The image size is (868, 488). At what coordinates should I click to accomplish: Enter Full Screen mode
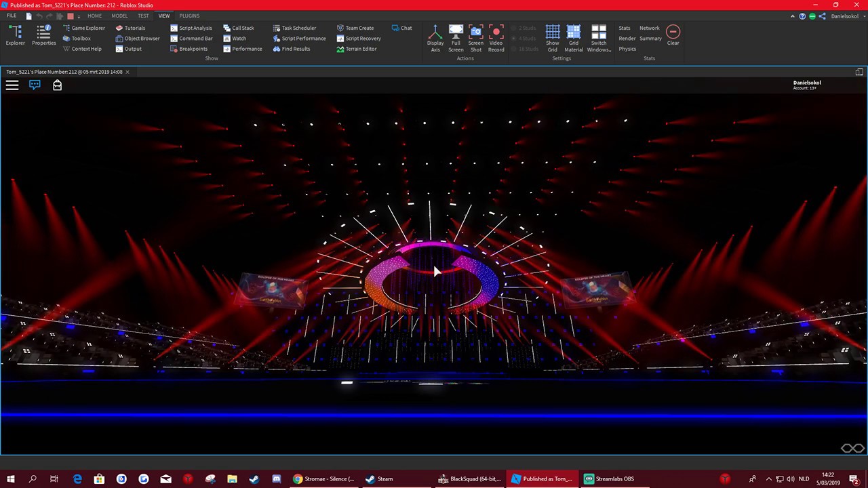point(456,38)
